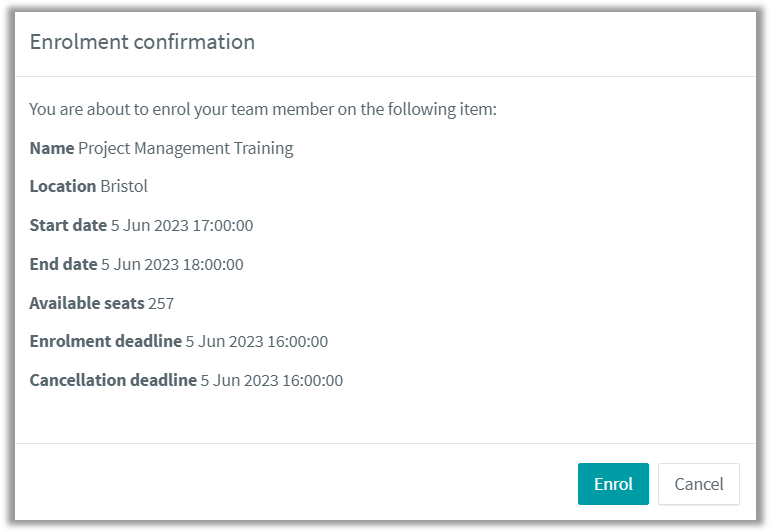Click the Start date value 17:00:00

pos(223,226)
